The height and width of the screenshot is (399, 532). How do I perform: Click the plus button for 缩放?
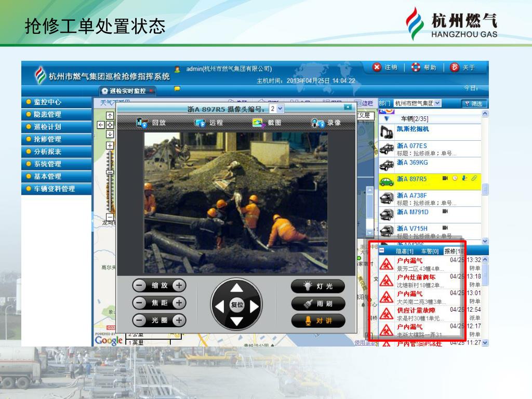tap(179, 285)
